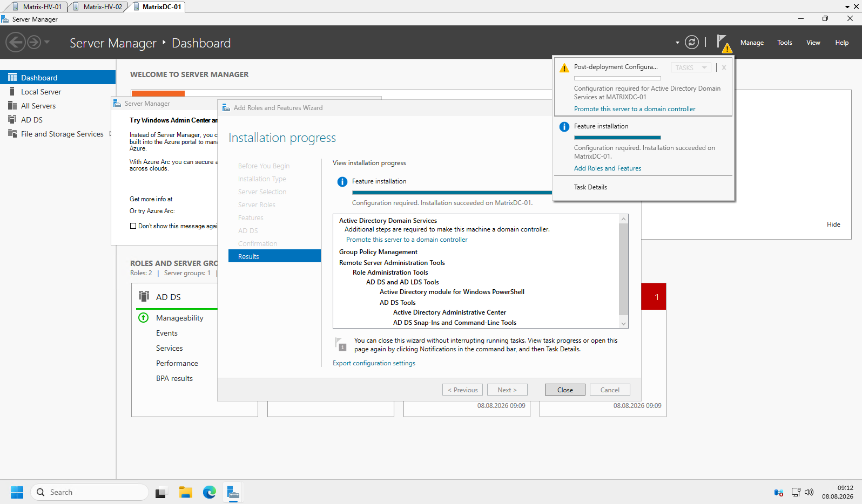This screenshot has width=862, height=504.
Task: Click the Close button in the wizard
Action: [x=565, y=390]
